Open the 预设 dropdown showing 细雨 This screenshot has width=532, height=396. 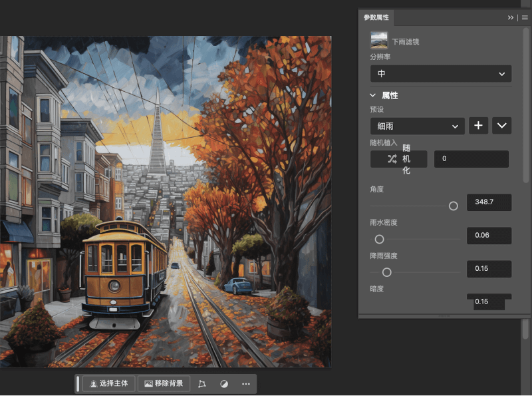417,126
